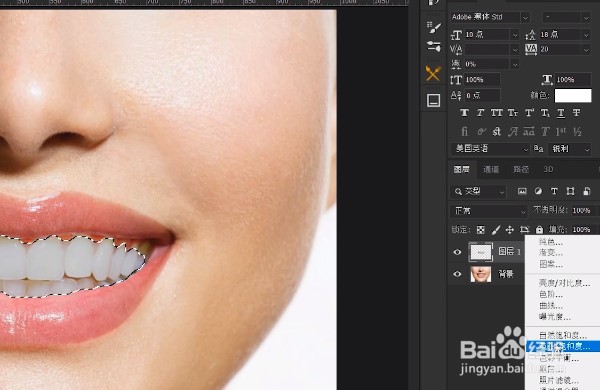This screenshot has width=600, height=390.
Task: Click the contextual alternates icon
Action: pyautogui.click(x=481, y=131)
